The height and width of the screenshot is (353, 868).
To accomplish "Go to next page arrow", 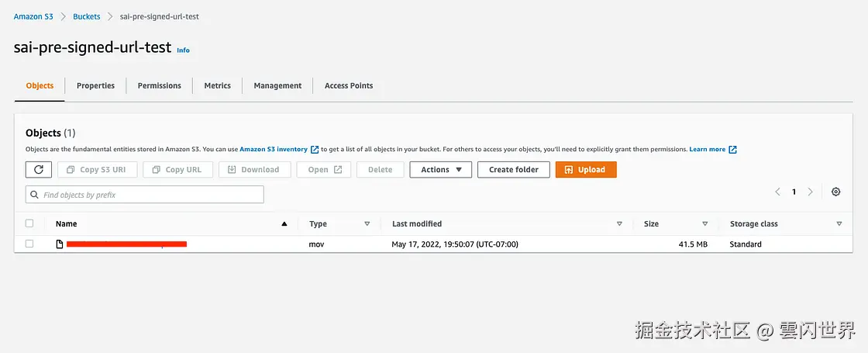I will [810, 192].
